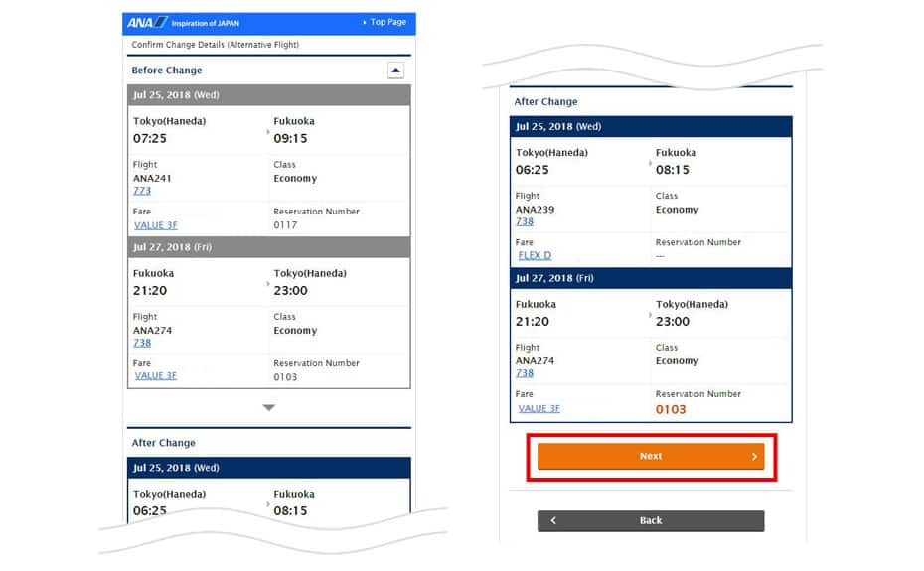The image size is (924, 571).
Task: Click the right chevron on the Next button
Action: (x=754, y=457)
